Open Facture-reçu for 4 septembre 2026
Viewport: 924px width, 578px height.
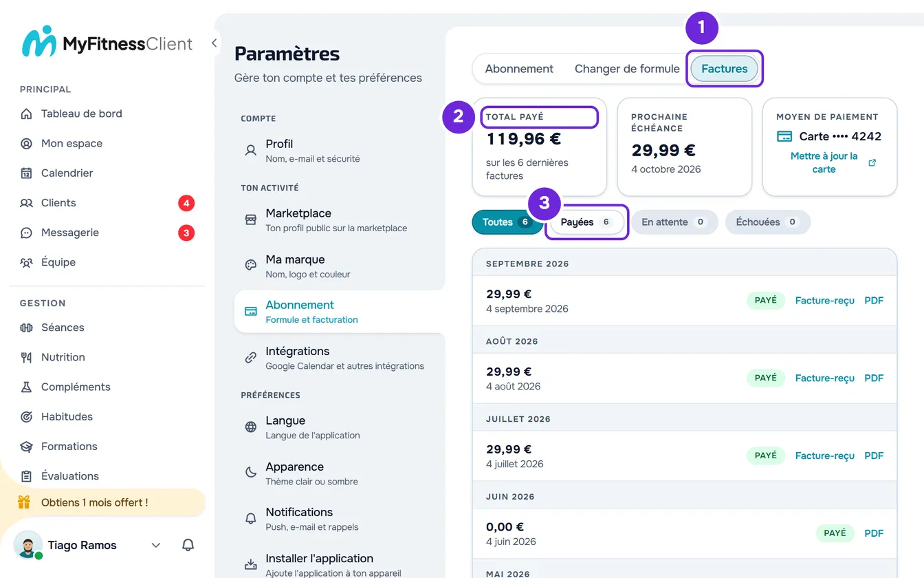tap(824, 301)
